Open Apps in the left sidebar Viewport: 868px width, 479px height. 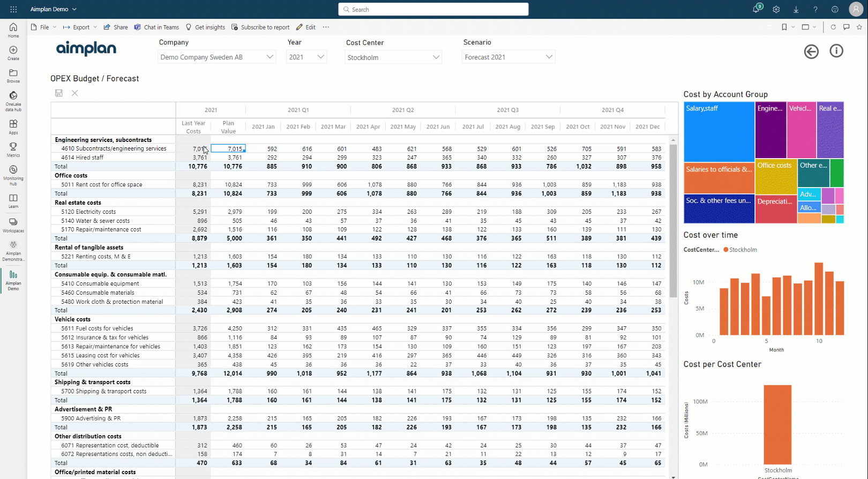13,127
